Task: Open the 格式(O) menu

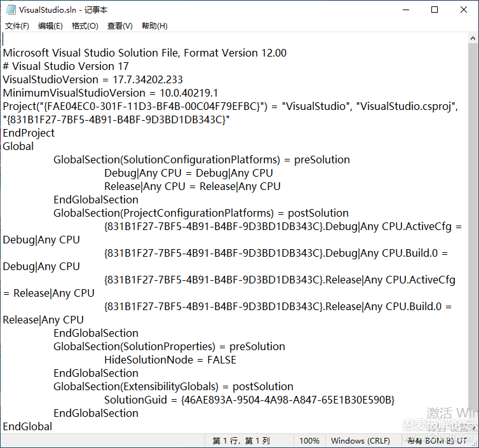Action: coord(85,26)
